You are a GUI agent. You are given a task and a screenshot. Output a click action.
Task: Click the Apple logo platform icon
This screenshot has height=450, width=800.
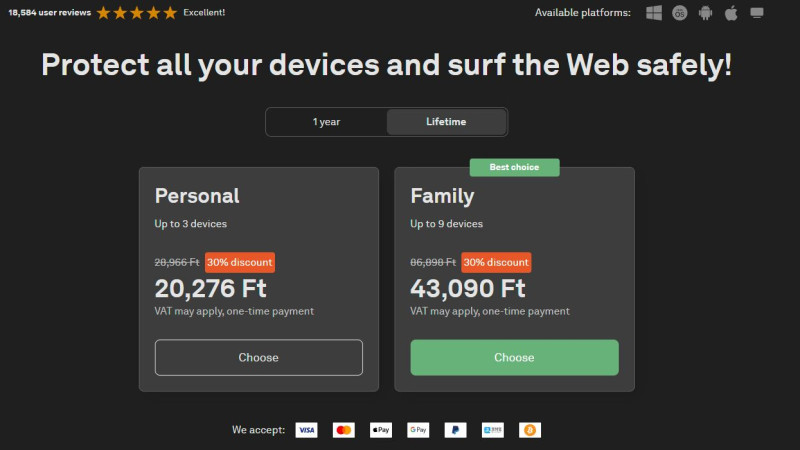[731, 13]
